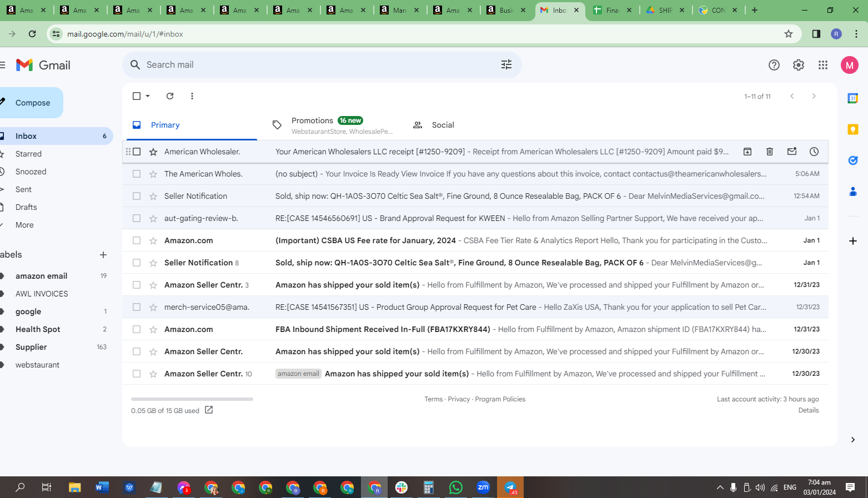Image resolution: width=868 pixels, height=498 pixels.
Task: Switch to the Social tab
Action: pyautogui.click(x=444, y=125)
